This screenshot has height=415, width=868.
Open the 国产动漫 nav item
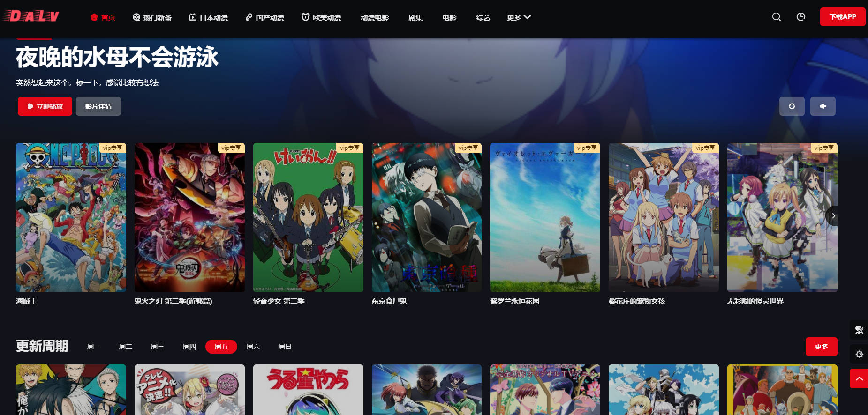264,17
